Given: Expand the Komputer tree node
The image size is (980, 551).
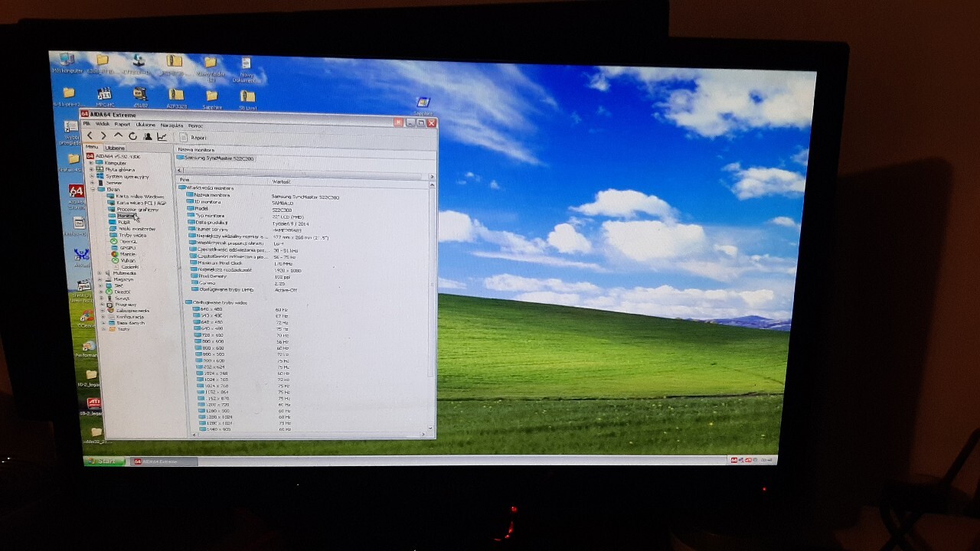Looking at the screenshot, I should [91, 163].
